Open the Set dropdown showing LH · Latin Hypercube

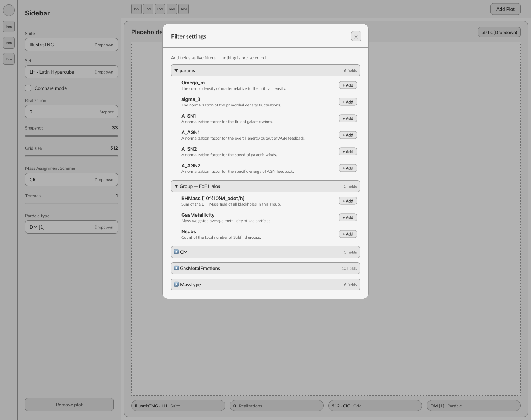72,72
